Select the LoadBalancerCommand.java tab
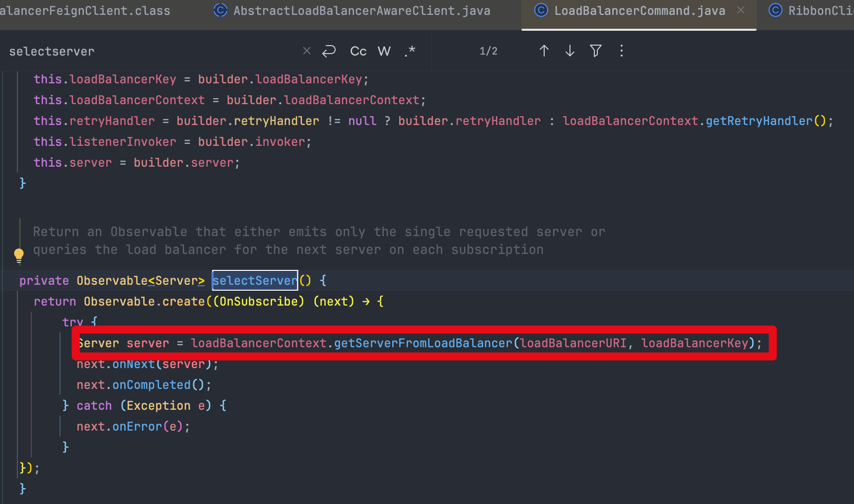 click(x=639, y=10)
